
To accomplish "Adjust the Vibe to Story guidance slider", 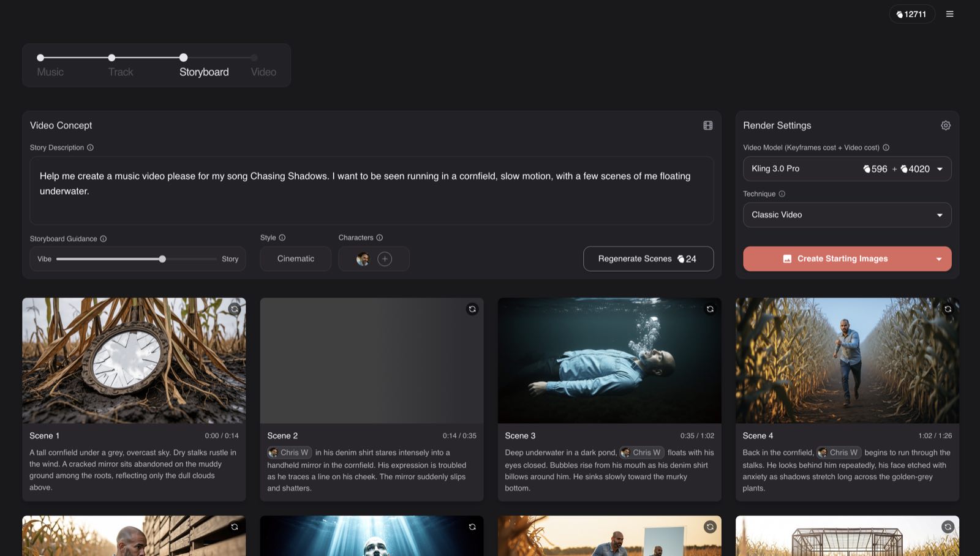I will coord(136,259).
